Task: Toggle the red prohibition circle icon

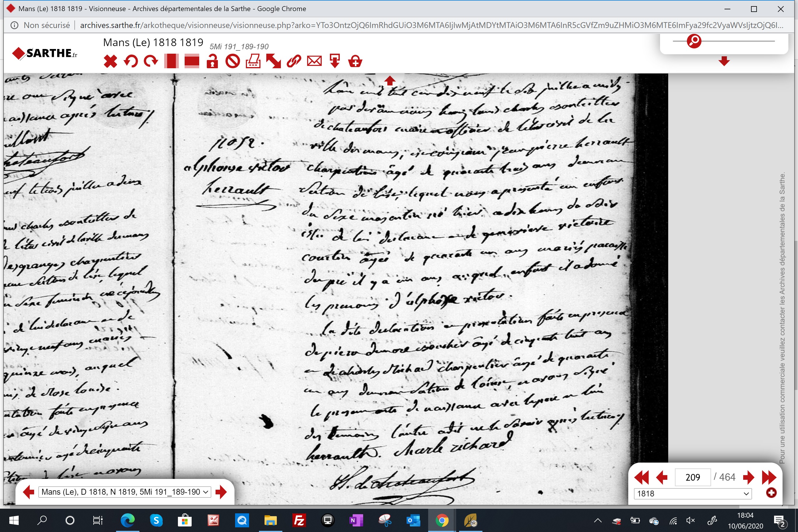Action: [233, 62]
